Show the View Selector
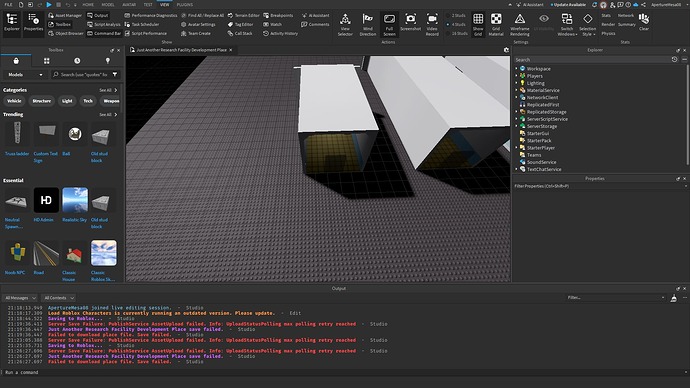Image resolution: width=690 pixels, height=388 pixels. [x=345, y=24]
